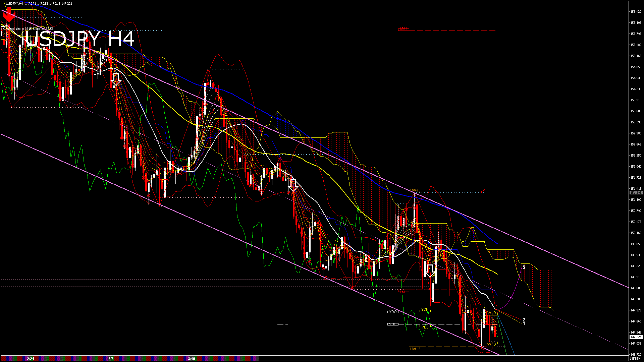Click the Channel size slope text

29,29
